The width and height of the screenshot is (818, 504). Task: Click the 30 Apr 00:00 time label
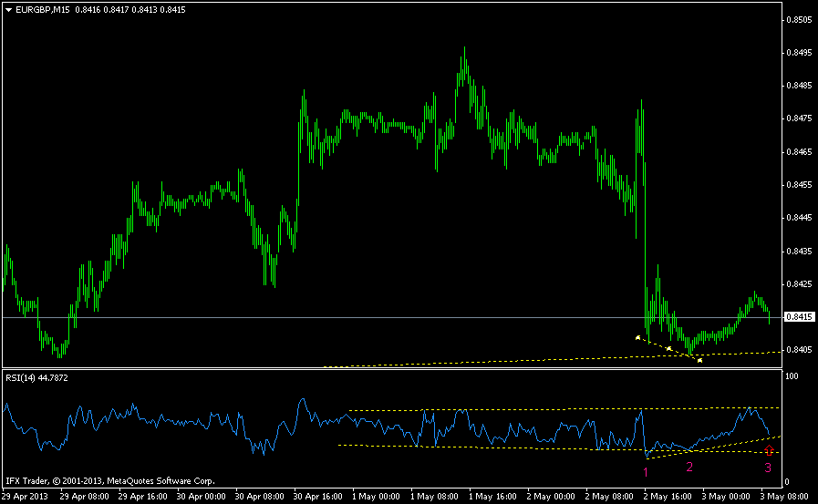coord(201,497)
